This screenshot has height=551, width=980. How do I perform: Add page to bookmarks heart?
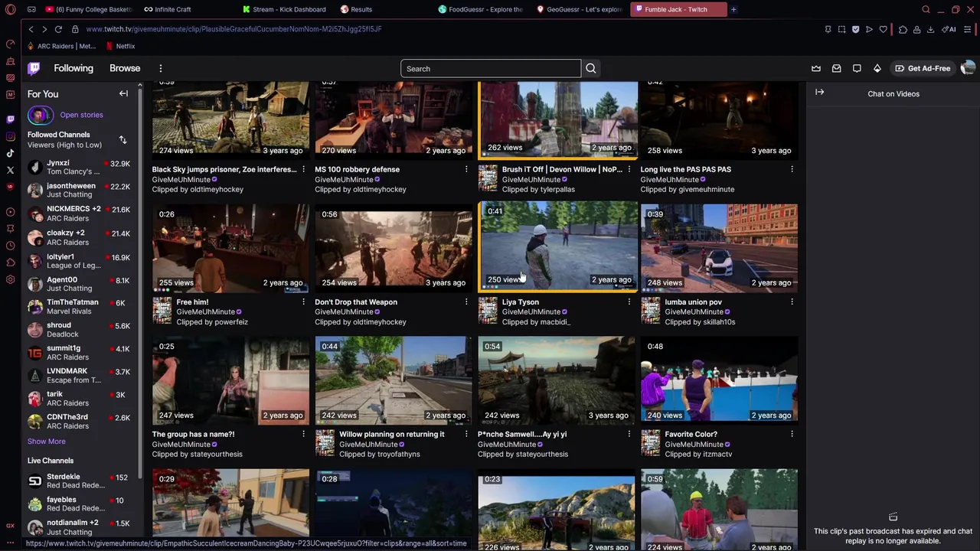pyautogui.click(x=883, y=29)
